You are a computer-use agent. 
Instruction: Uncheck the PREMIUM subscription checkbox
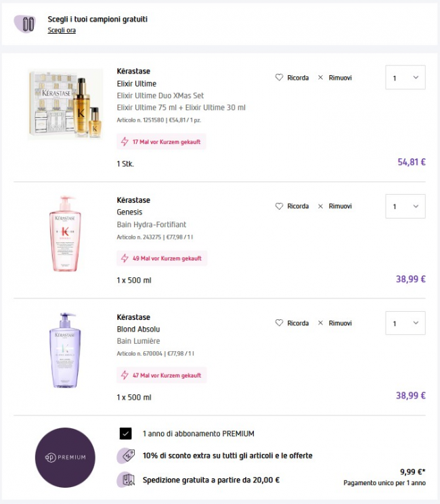tap(125, 434)
